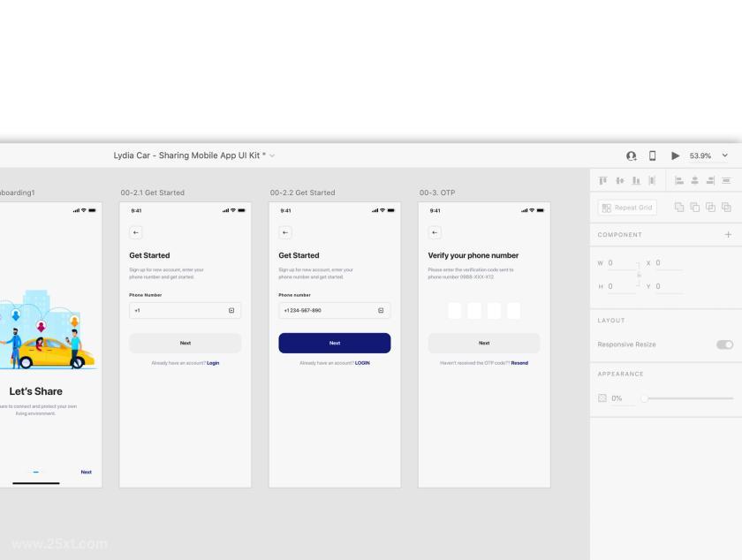Click the Y position field
The width and height of the screenshot is (742, 560).
[669, 287]
